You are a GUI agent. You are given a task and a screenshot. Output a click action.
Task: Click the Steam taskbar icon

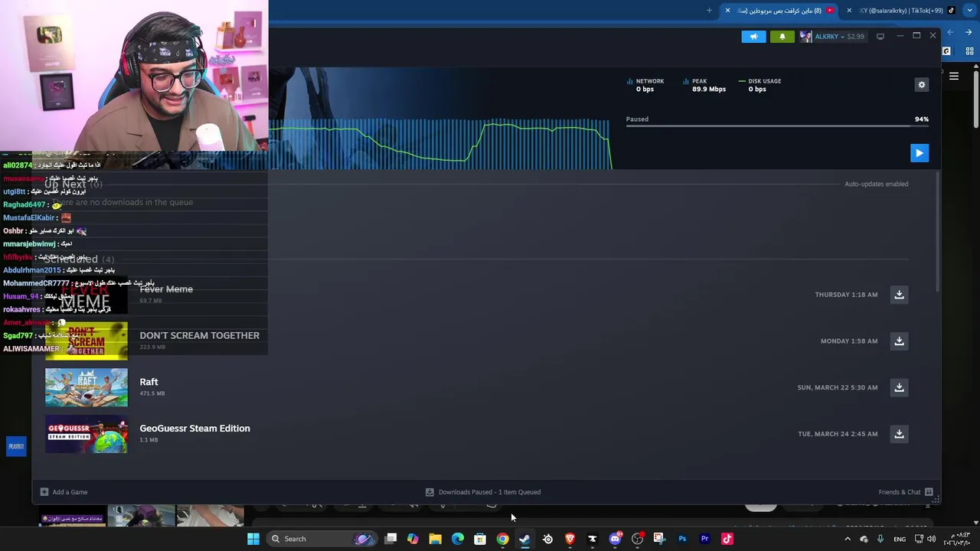[524, 539]
